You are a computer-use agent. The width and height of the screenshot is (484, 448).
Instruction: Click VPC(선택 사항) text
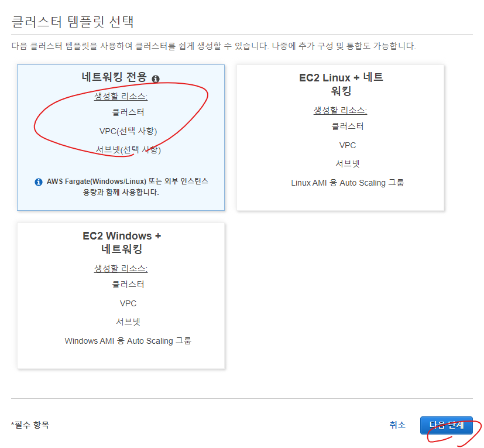pos(128,131)
